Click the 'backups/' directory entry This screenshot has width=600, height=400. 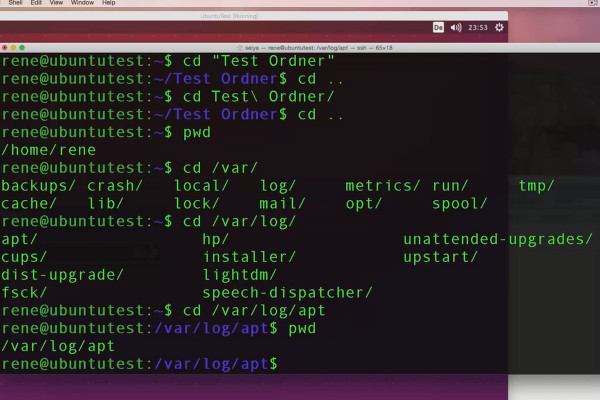(38, 186)
